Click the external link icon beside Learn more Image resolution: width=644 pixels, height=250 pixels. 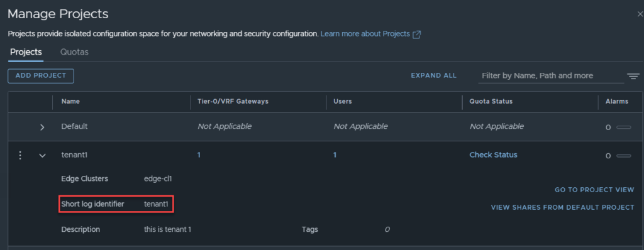[416, 34]
